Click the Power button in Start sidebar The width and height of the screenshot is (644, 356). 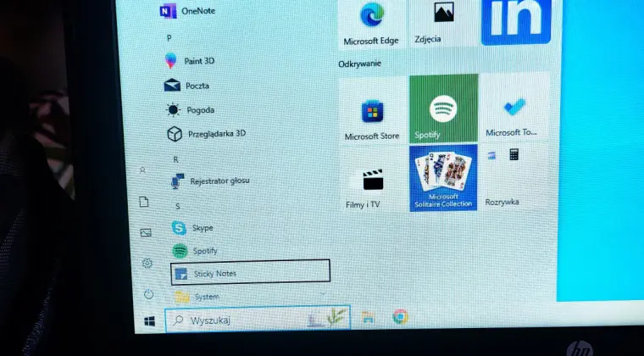tap(148, 294)
